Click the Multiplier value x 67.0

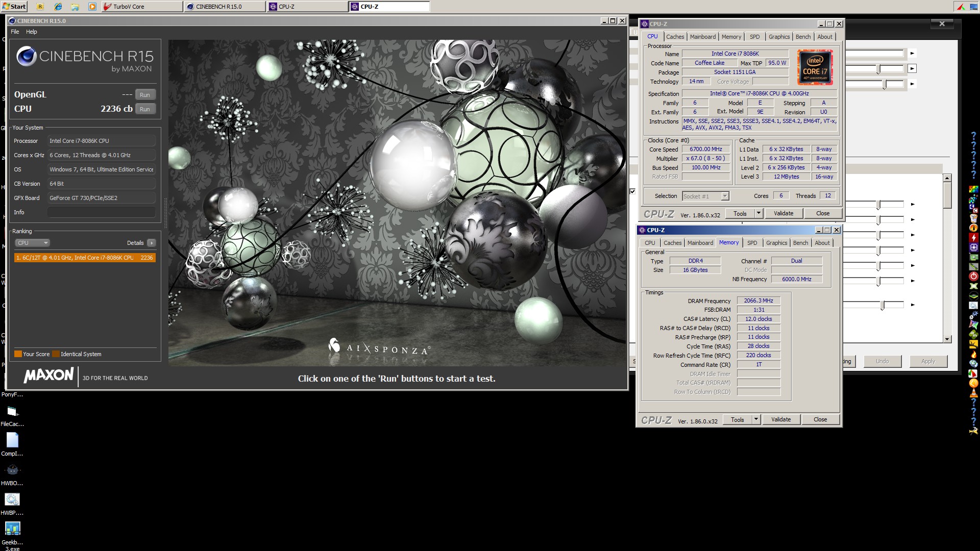point(705,158)
